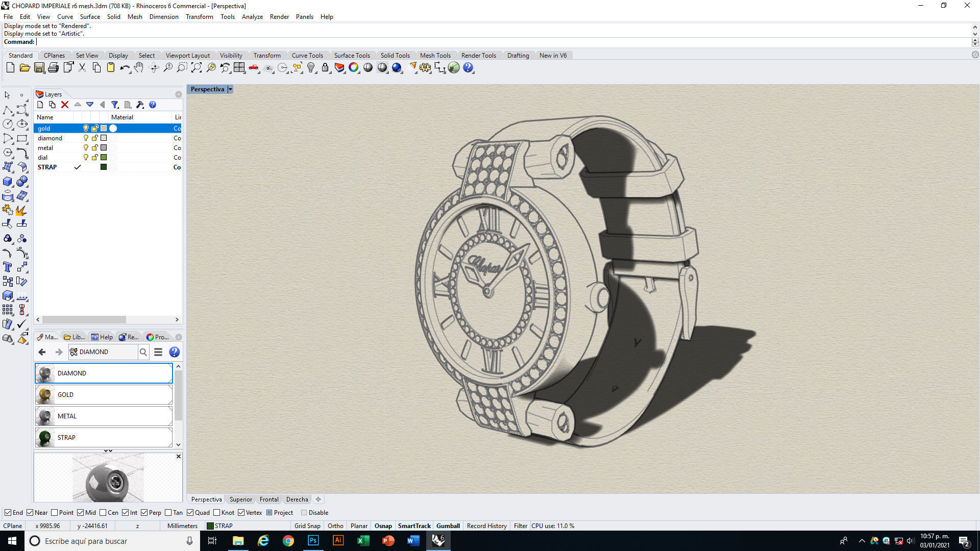Toggle the Near osnap checkbox
Viewport: 980px width, 551px height.
(x=30, y=513)
